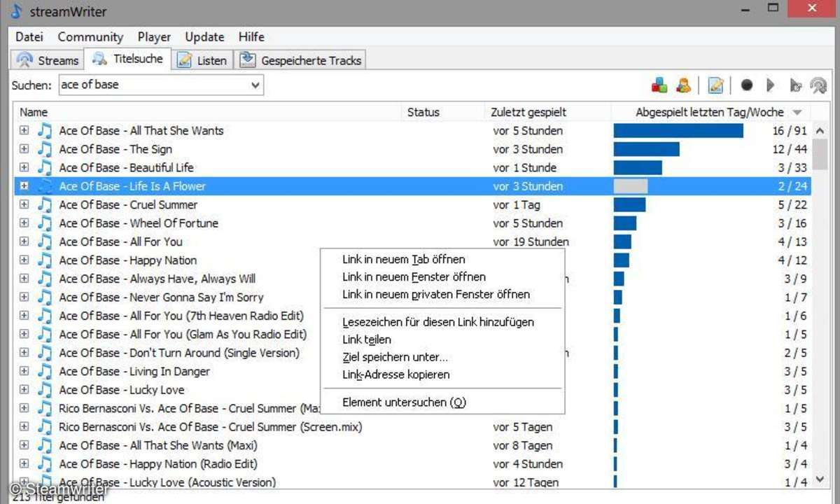Open the Player menu
Image resolution: width=840 pixels, height=504 pixels.
[154, 37]
